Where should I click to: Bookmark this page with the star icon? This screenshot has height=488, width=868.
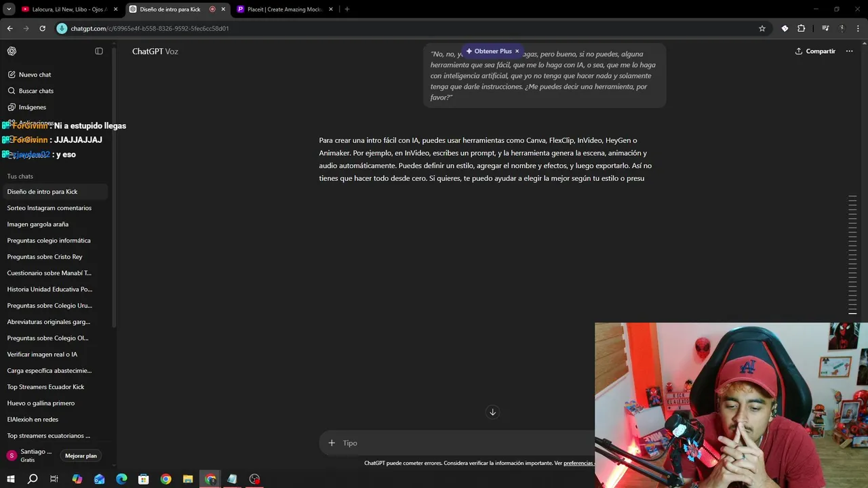point(762,28)
